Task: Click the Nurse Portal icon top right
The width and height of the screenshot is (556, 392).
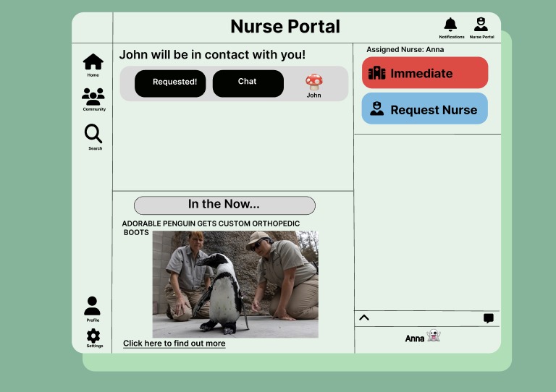Action: [x=481, y=25]
